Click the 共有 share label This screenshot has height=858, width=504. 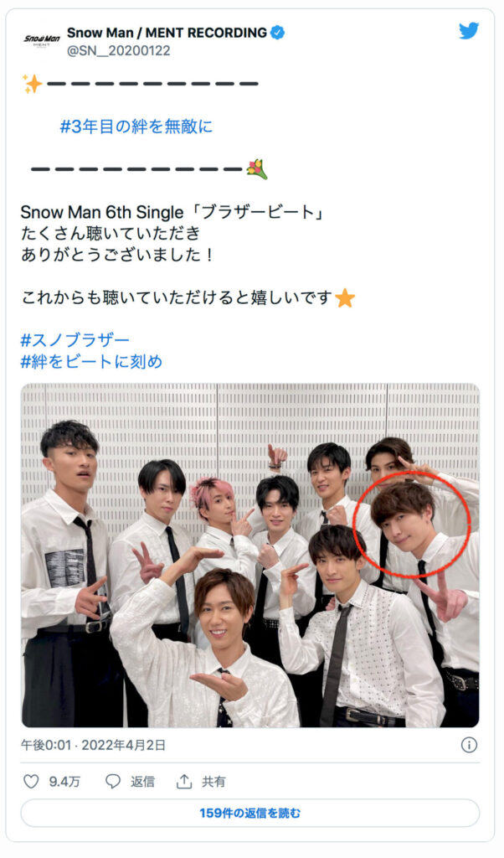213,782
